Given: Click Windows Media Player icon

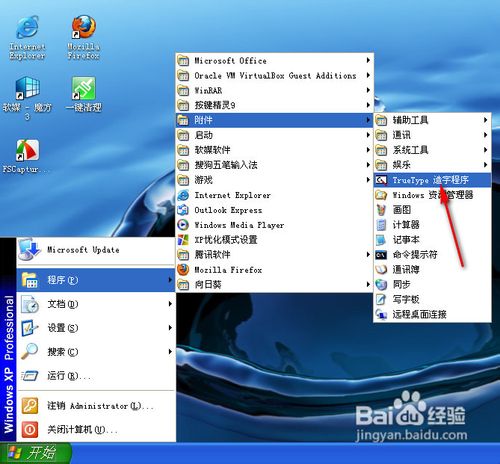Looking at the screenshot, I should (x=183, y=225).
